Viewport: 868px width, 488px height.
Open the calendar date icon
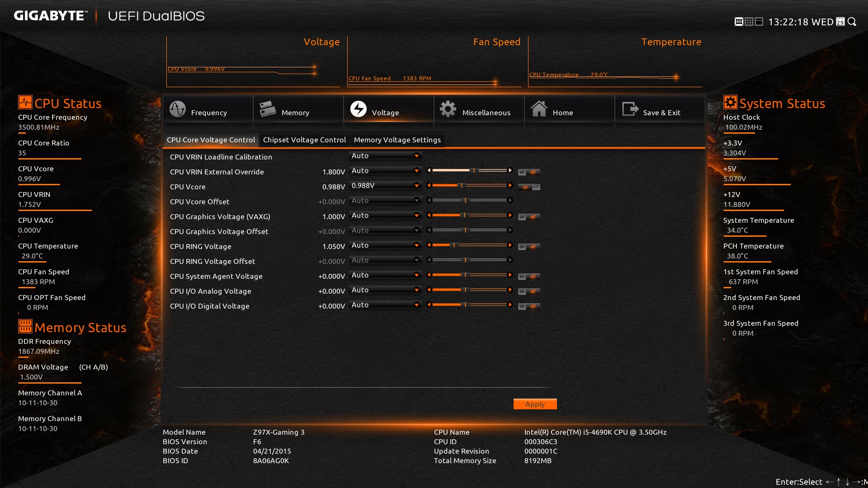coord(840,22)
